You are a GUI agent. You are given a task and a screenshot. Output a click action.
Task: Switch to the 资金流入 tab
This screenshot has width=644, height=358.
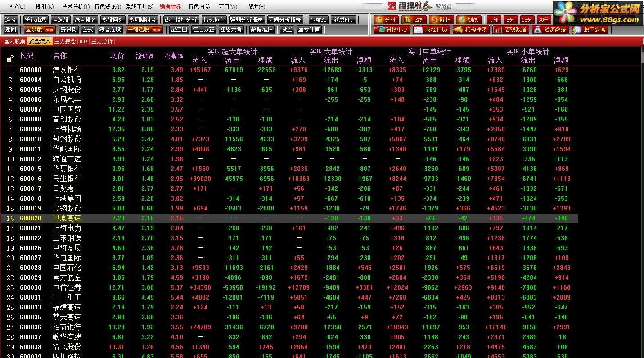click(x=40, y=41)
